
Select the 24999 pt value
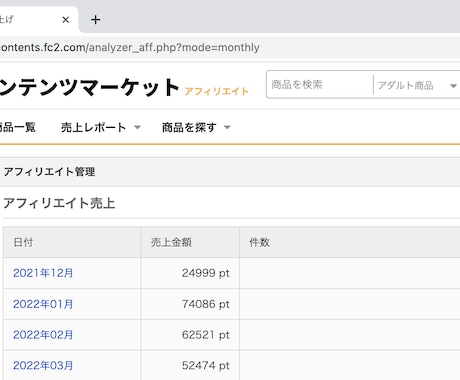(x=206, y=273)
